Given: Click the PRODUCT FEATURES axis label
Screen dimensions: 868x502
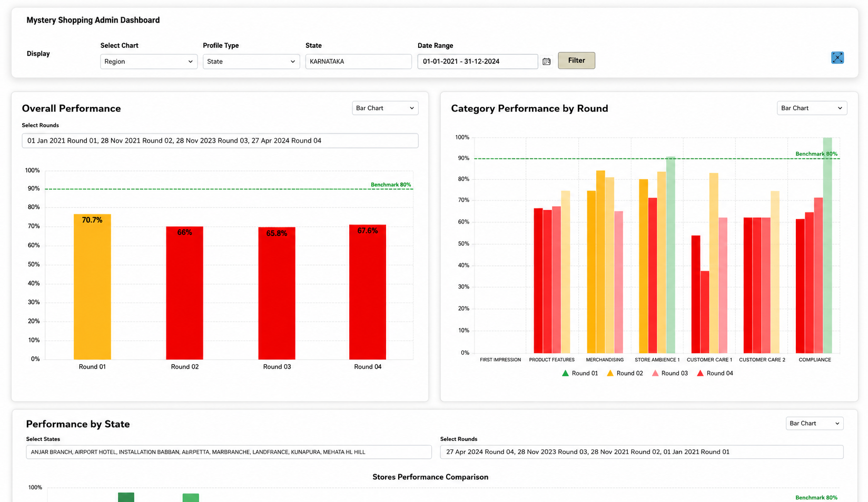Looking at the screenshot, I should coord(552,360).
